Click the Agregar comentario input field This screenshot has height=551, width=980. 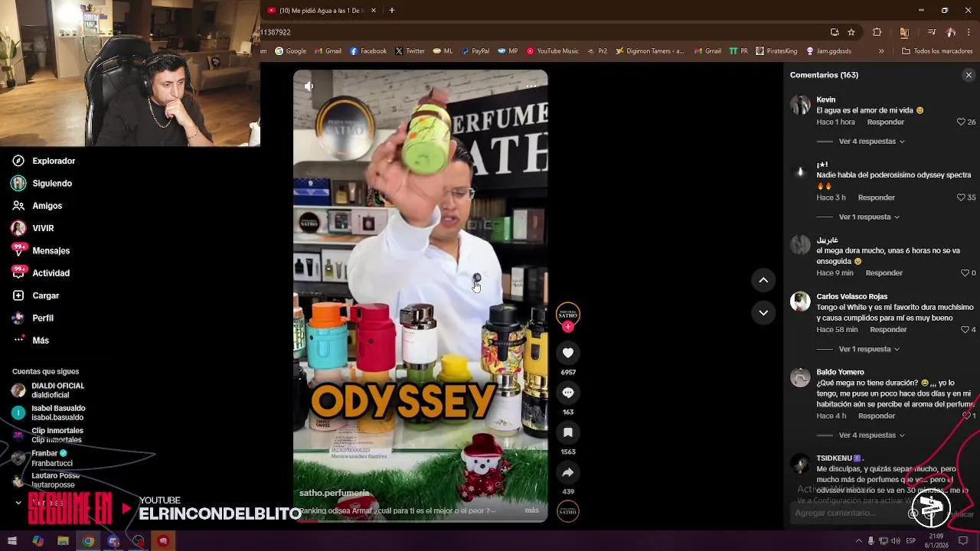click(848, 513)
